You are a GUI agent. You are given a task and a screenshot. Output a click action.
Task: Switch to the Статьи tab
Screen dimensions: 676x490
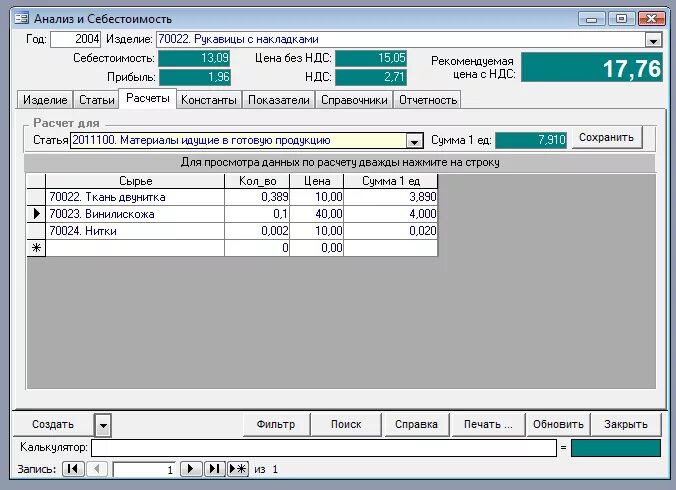pos(97,100)
